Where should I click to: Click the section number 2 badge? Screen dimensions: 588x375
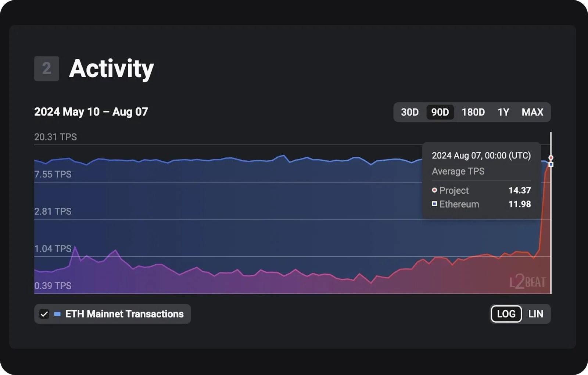(x=47, y=68)
